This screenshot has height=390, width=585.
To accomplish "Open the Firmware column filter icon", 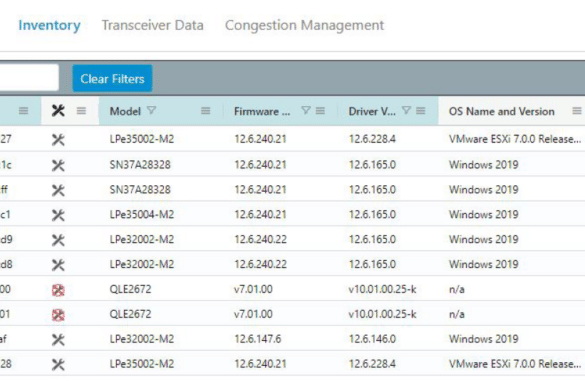I will pyautogui.click(x=306, y=110).
